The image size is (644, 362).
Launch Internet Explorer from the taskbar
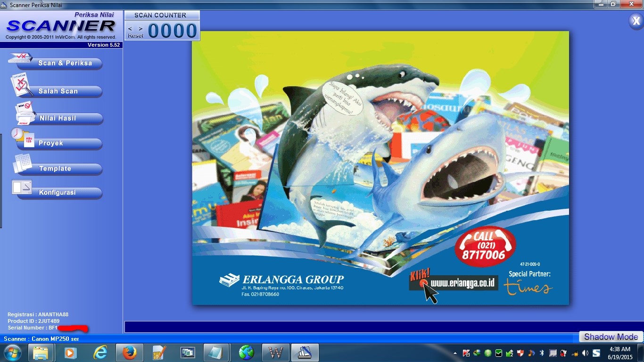(x=100, y=353)
